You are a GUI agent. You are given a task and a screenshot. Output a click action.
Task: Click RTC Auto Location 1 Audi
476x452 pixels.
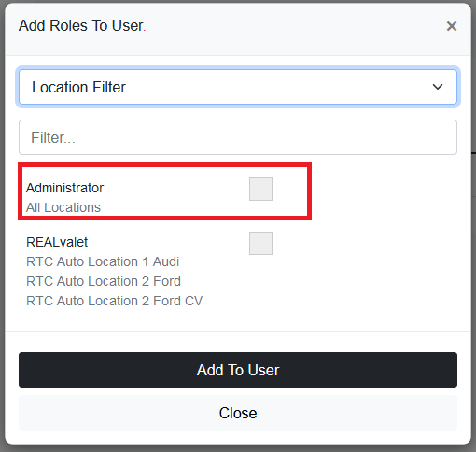tap(103, 261)
